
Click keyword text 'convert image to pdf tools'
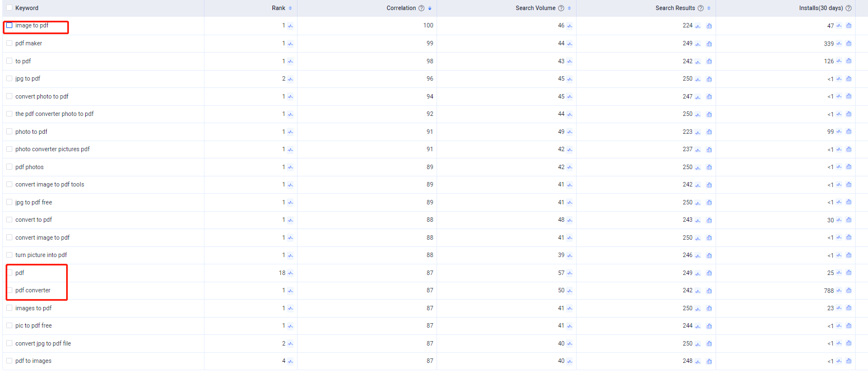point(50,185)
